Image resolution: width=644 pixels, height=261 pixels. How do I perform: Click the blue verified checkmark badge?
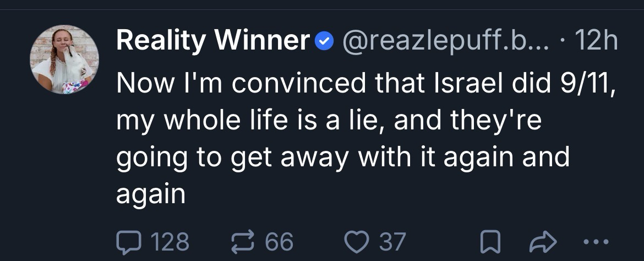click(x=325, y=41)
